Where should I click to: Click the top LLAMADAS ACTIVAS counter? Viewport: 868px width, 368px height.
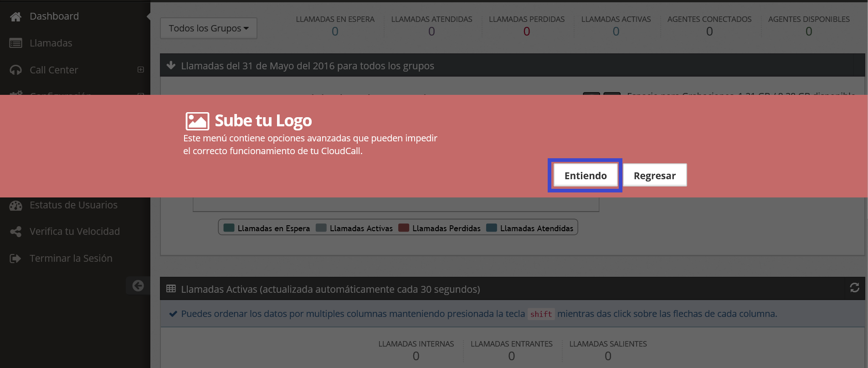pos(616,26)
